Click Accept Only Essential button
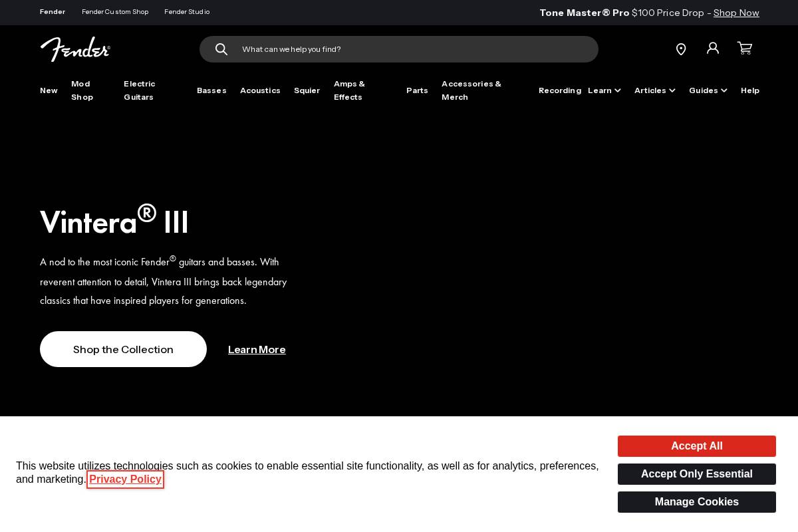Image resolution: width=798 pixels, height=532 pixels. pos(697,474)
